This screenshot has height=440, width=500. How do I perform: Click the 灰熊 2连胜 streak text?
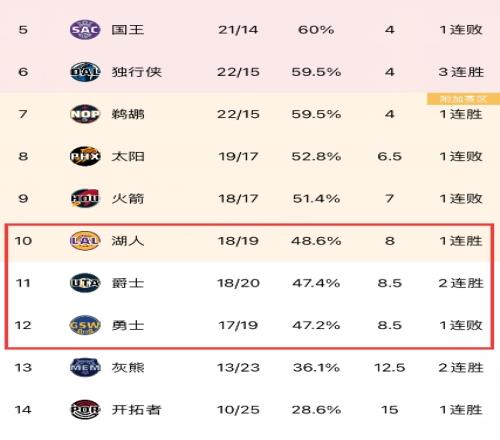(461, 367)
